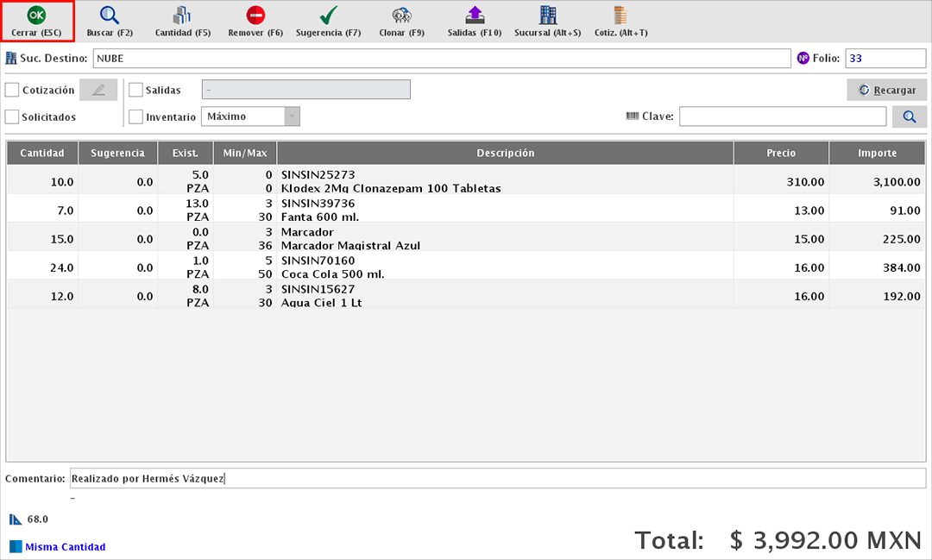Open Salidas (F10) from toolbar
Image resolution: width=932 pixels, height=560 pixels.
point(474,16)
